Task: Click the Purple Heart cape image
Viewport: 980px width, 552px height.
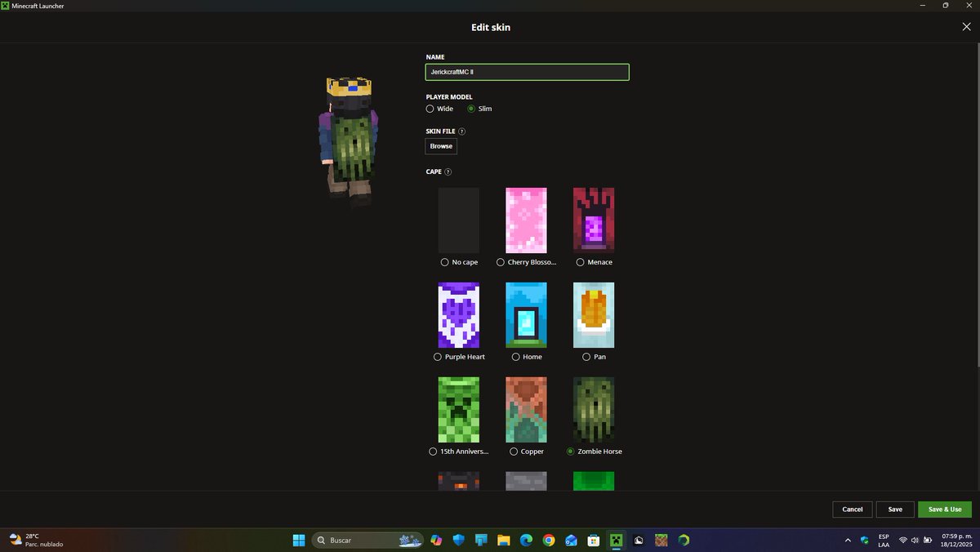Action: [x=459, y=315]
